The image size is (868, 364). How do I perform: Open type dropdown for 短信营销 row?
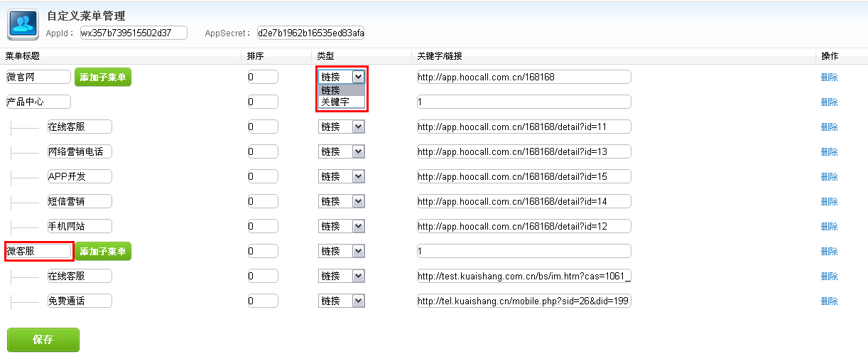342,201
